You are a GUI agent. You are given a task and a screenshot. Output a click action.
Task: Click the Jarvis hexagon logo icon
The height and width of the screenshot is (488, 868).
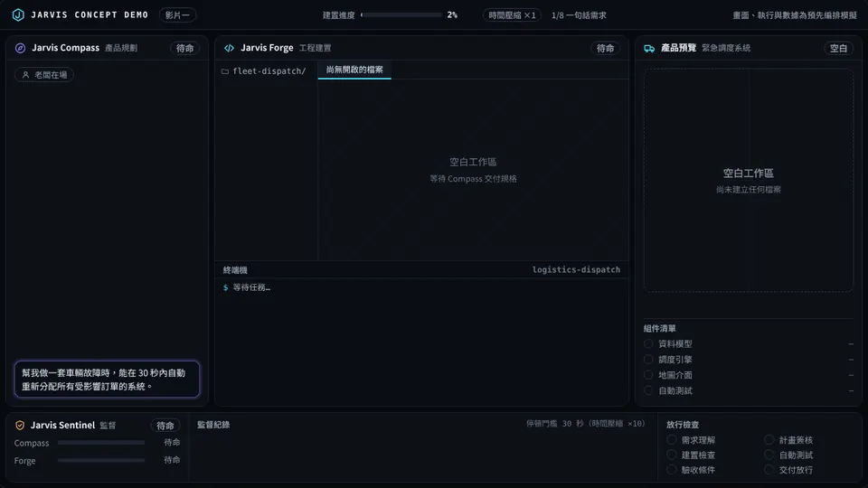pyautogui.click(x=18, y=15)
